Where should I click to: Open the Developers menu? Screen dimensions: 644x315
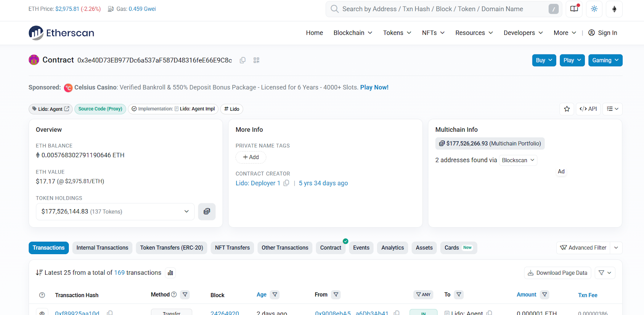point(523,33)
